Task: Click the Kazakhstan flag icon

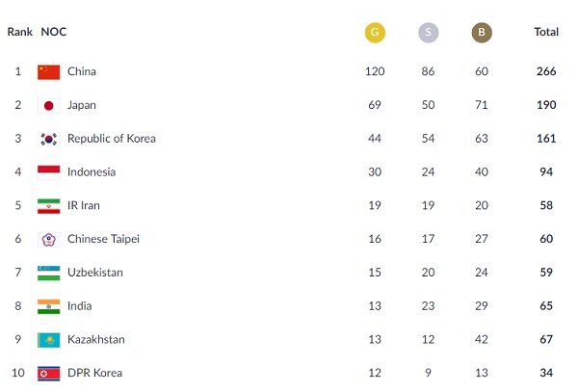Action: coord(49,340)
